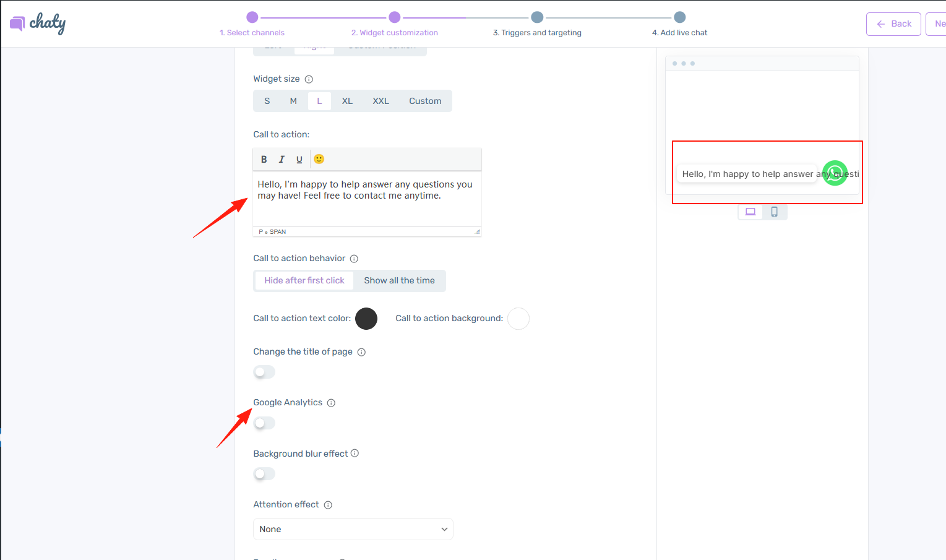The image size is (946, 560).
Task: Go to step 1 Select channels
Action: pyautogui.click(x=252, y=24)
